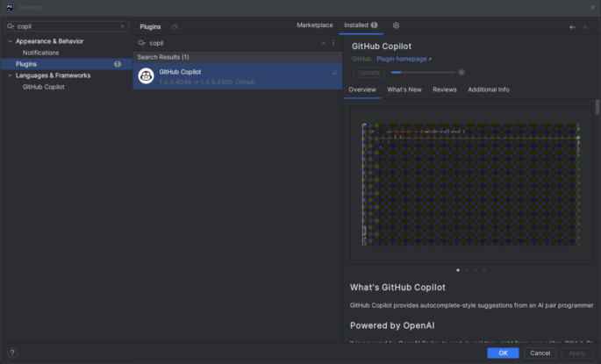Click the spinner in the Copilot row

(x=334, y=72)
